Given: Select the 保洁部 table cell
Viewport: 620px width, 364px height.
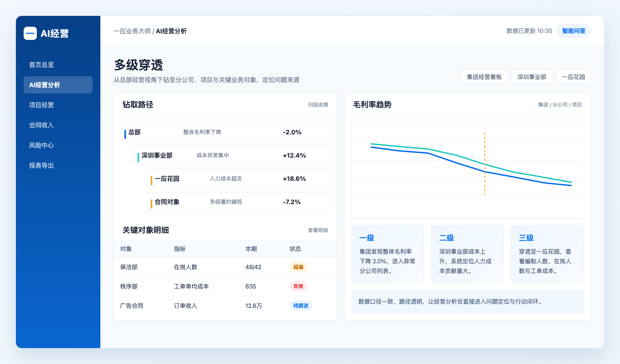Looking at the screenshot, I should click(x=129, y=267).
